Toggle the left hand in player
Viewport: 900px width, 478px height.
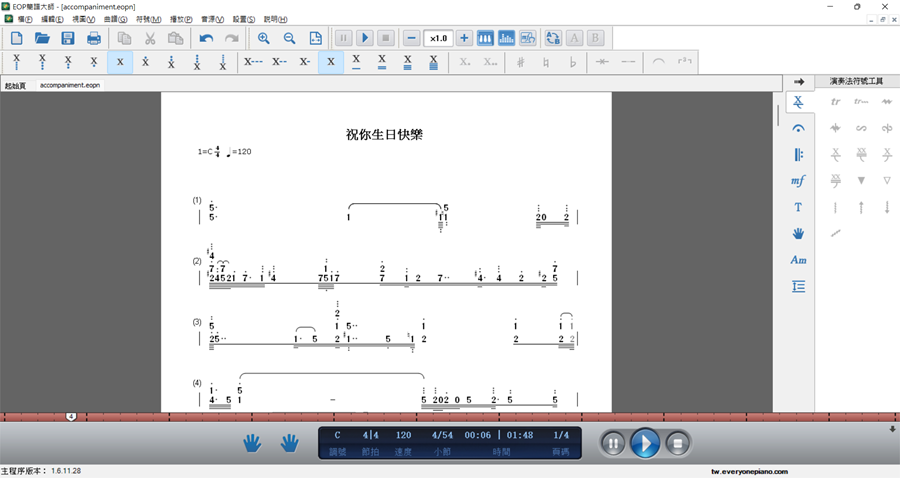[x=252, y=443]
